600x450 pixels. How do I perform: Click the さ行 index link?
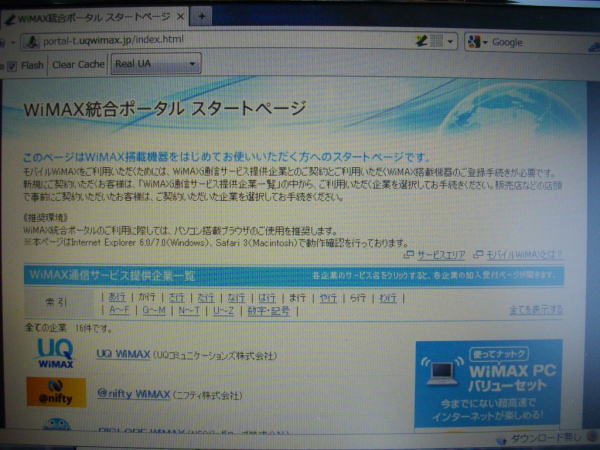pos(176,297)
